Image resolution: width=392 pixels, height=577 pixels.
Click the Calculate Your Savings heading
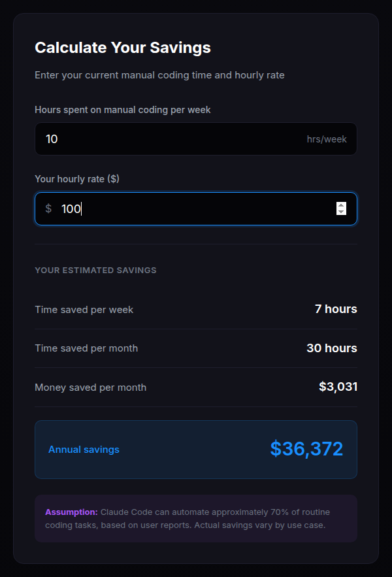tap(122, 48)
